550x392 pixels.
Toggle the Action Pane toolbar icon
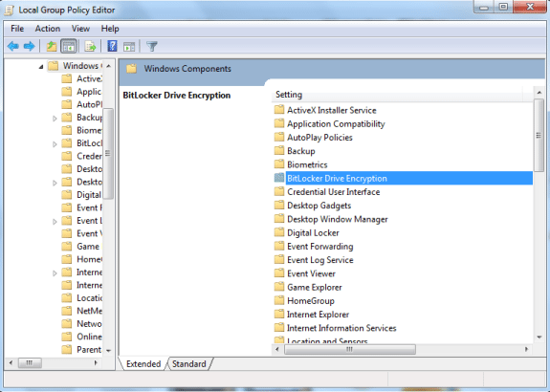click(x=129, y=46)
